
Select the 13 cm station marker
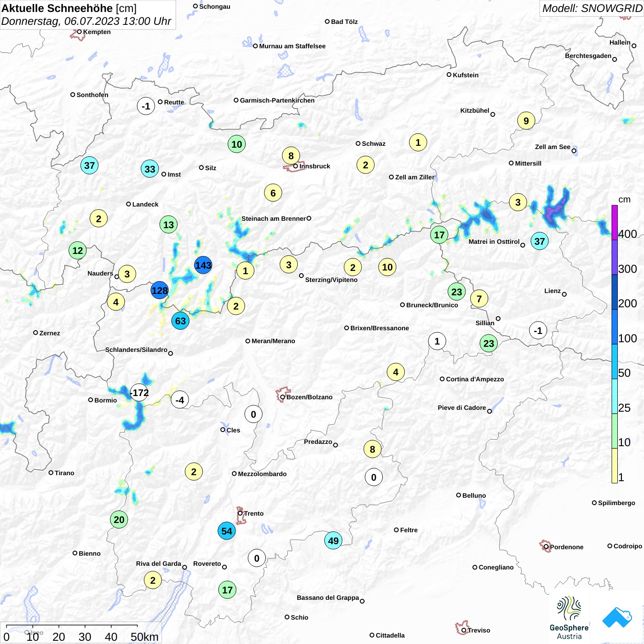[x=169, y=224]
